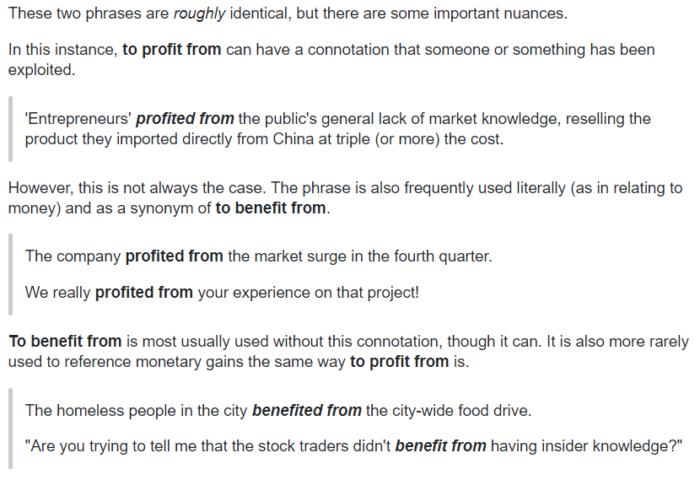Image resolution: width=700 pixels, height=480 pixels.
Task: Click the word "China" in the first quote
Action: 293,139
